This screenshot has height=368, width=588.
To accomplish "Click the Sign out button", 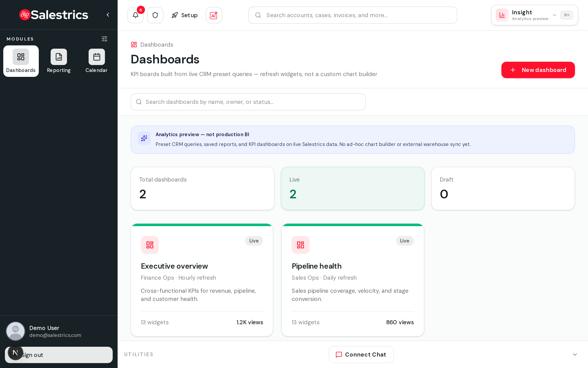I will click(59, 355).
